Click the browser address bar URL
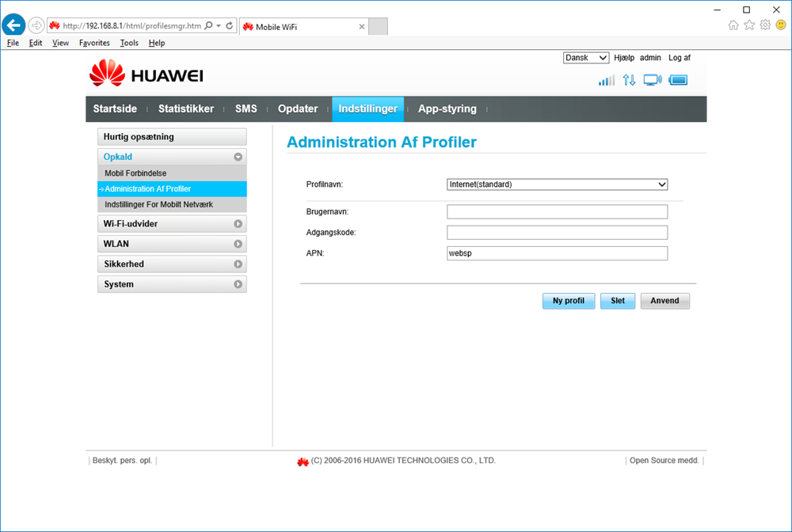This screenshot has width=792, height=532. tap(131, 26)
